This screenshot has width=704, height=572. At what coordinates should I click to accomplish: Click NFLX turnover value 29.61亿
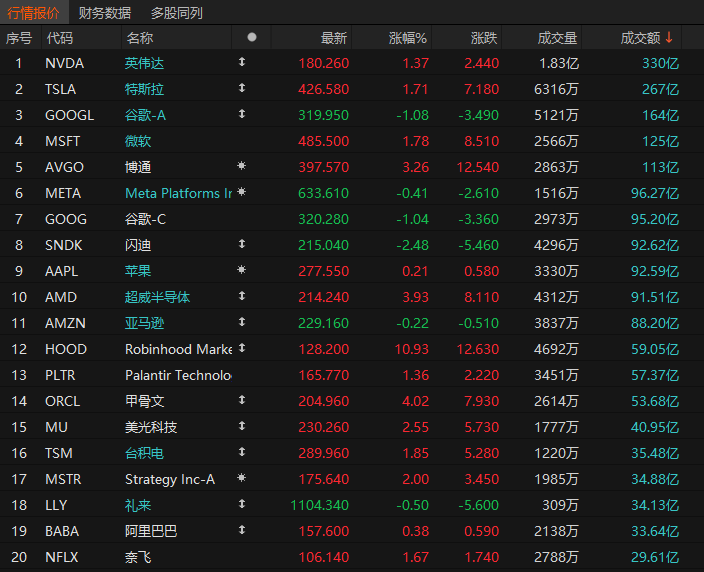[x=655, y=558]
